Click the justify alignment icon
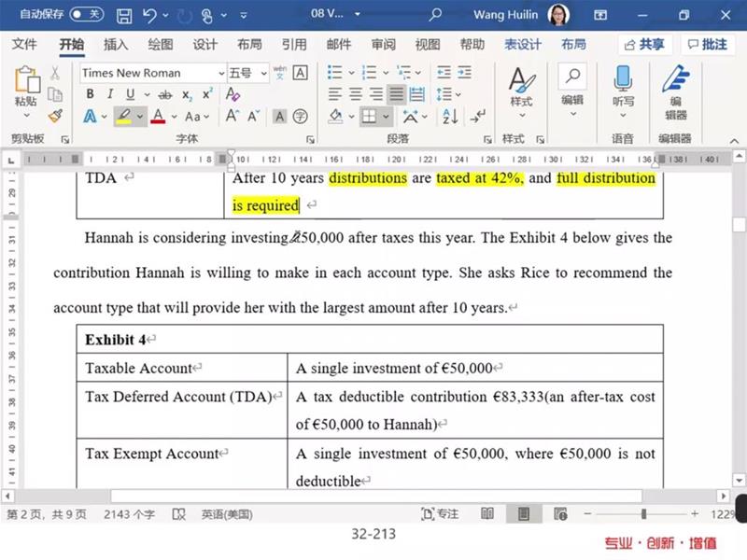The width and height of the screenshot is (747, 560). pyautogui.click(x=397, y=94)
